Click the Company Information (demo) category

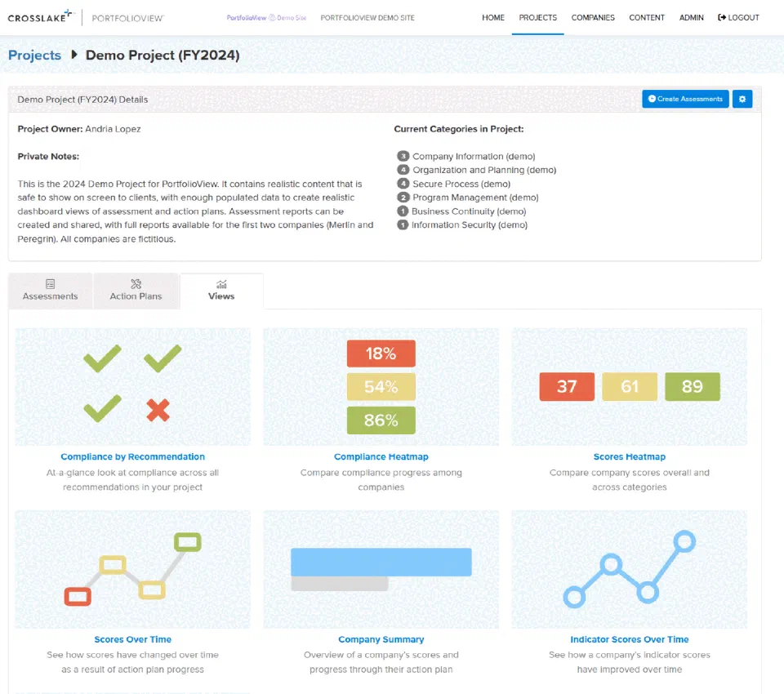pyautogui.click(x=474, y=156)
